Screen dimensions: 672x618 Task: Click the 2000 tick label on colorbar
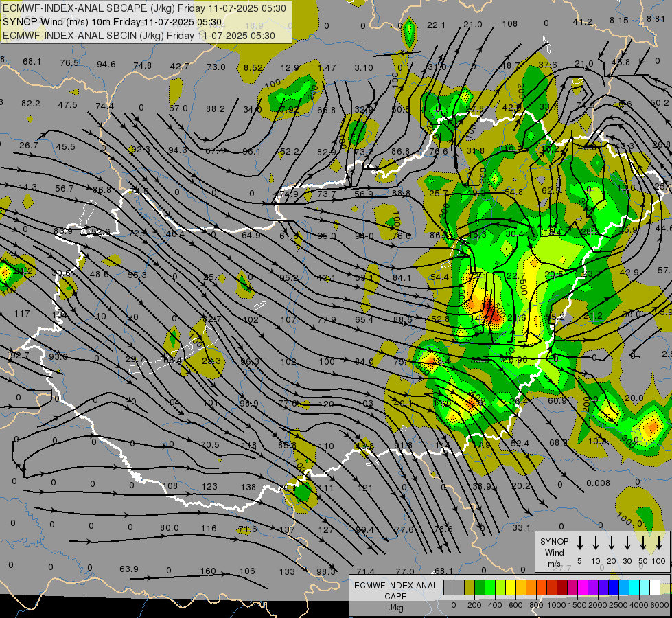(x=597, y=605)
